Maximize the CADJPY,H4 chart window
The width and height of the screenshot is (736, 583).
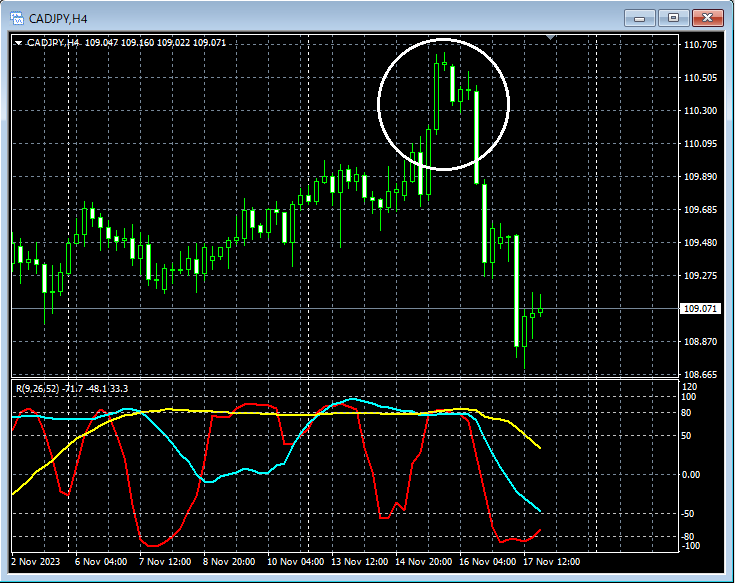673,18
